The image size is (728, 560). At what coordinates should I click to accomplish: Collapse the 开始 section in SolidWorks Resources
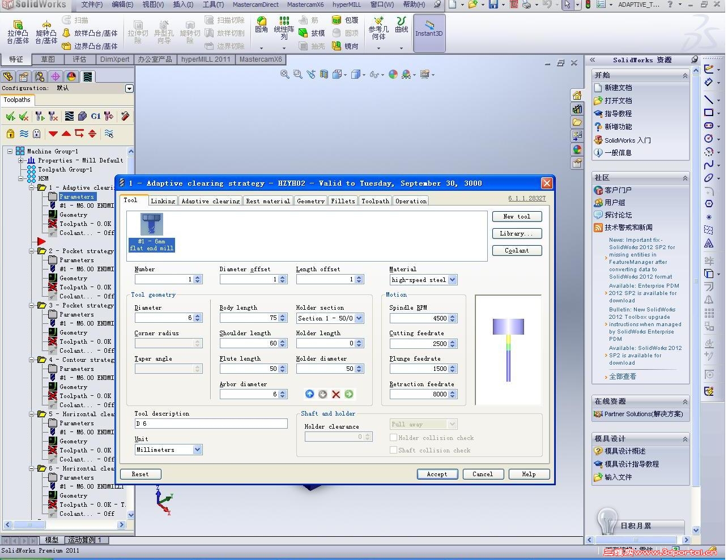point(684,75)
